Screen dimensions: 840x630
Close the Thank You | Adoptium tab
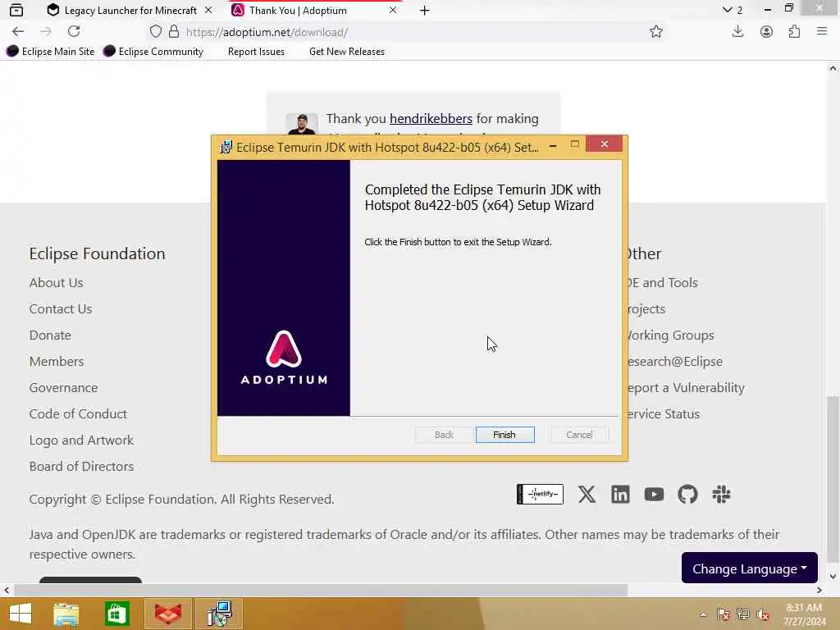click(x=393, y=10)
